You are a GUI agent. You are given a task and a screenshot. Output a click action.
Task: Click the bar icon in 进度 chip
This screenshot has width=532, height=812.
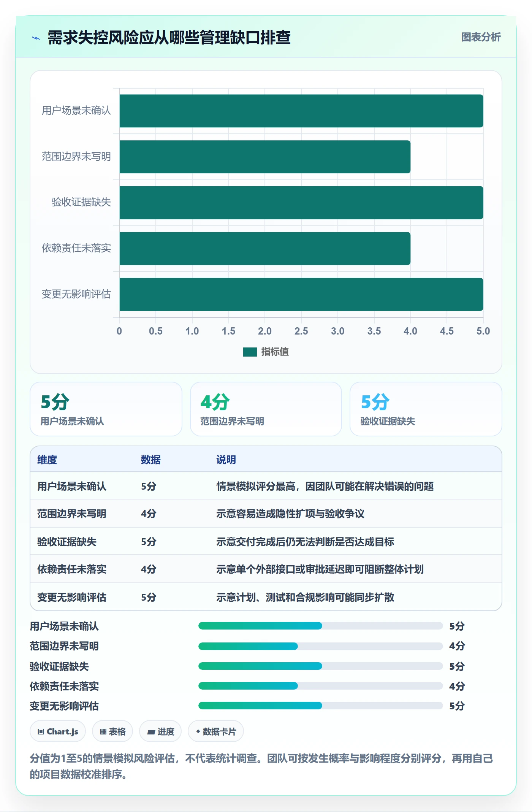click(151, 732)
